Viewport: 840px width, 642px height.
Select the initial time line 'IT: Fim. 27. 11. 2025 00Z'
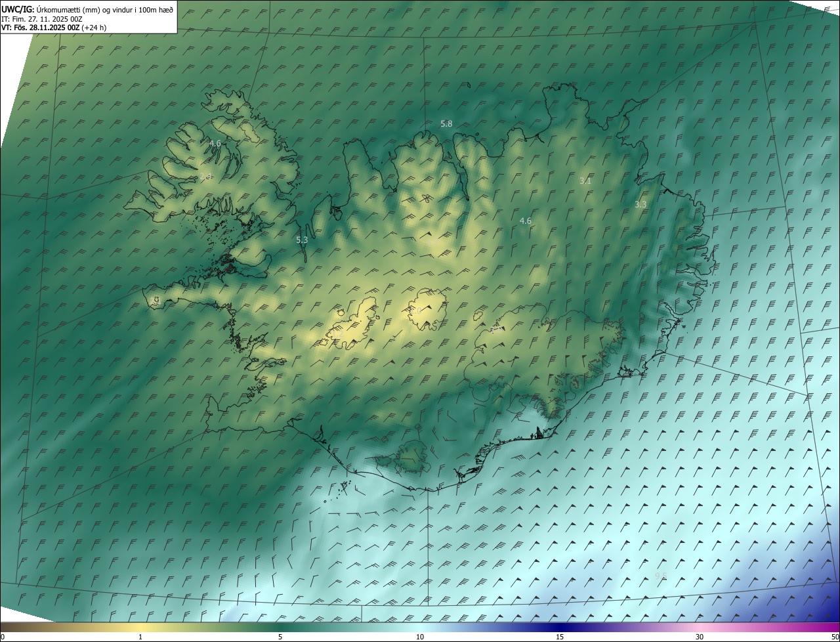42,19
